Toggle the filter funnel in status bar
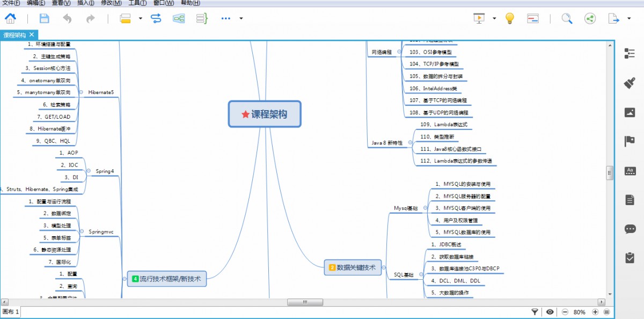This screenshot has width=644, height=319. click(x=535, y=311)
